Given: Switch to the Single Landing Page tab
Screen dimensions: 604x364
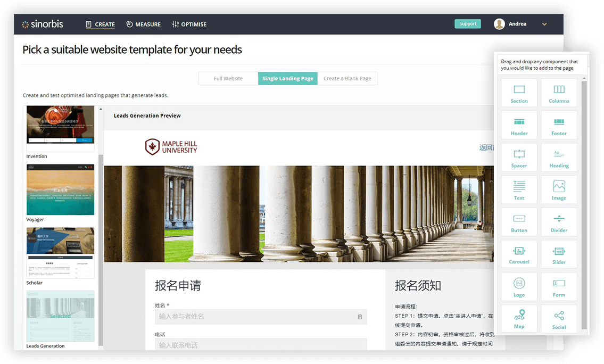Looking at the screenshot, I should pyautogui.click(x=287, y=78).
